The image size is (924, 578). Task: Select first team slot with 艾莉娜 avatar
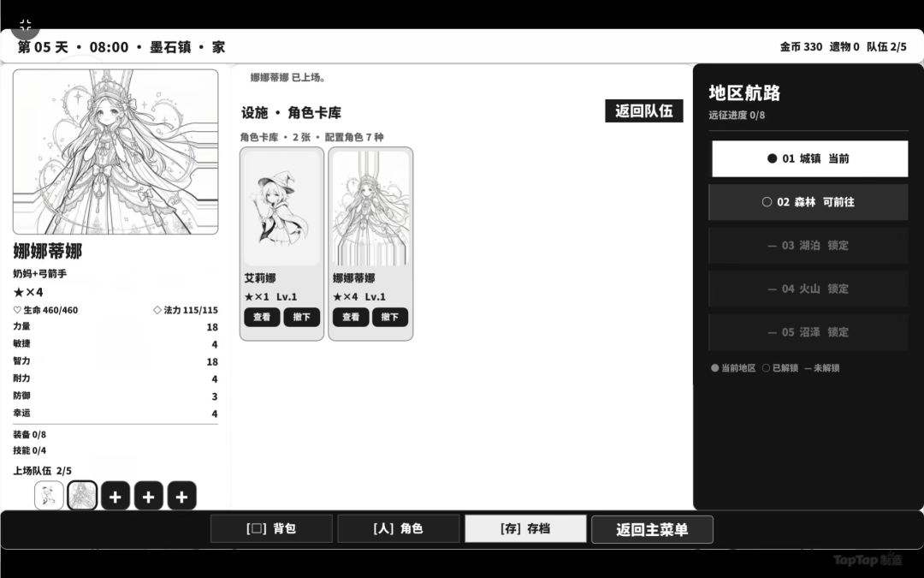point(49,496)
